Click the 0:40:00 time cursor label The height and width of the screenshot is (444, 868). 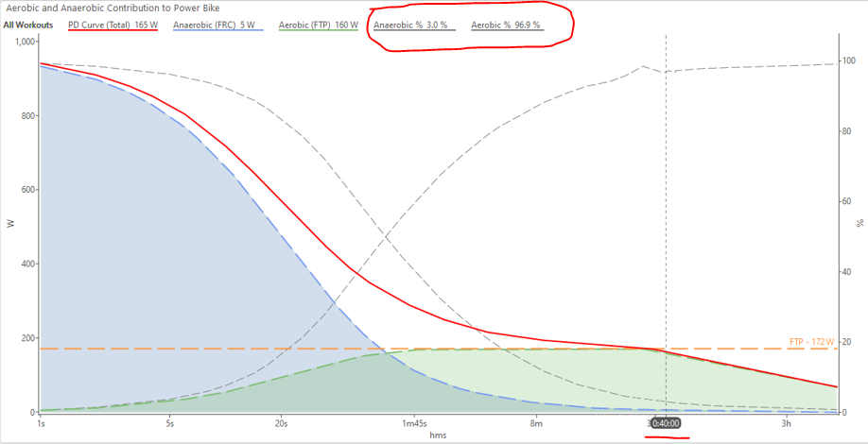click(x=666, y=423)
